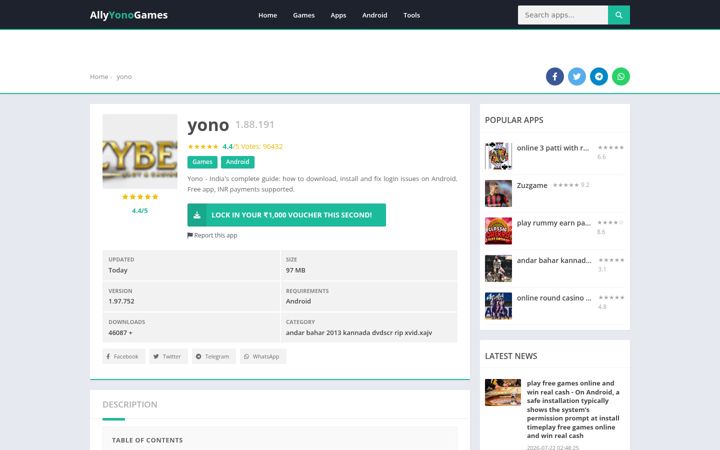Open the Zuzgame title link
The height and width of the screenshot is (450, 720).
532,186
